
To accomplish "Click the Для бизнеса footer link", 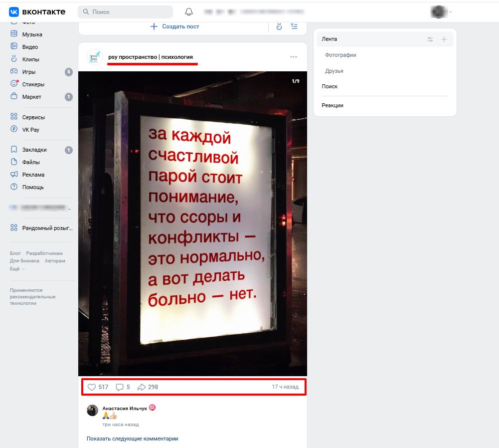I will [24, 261].
